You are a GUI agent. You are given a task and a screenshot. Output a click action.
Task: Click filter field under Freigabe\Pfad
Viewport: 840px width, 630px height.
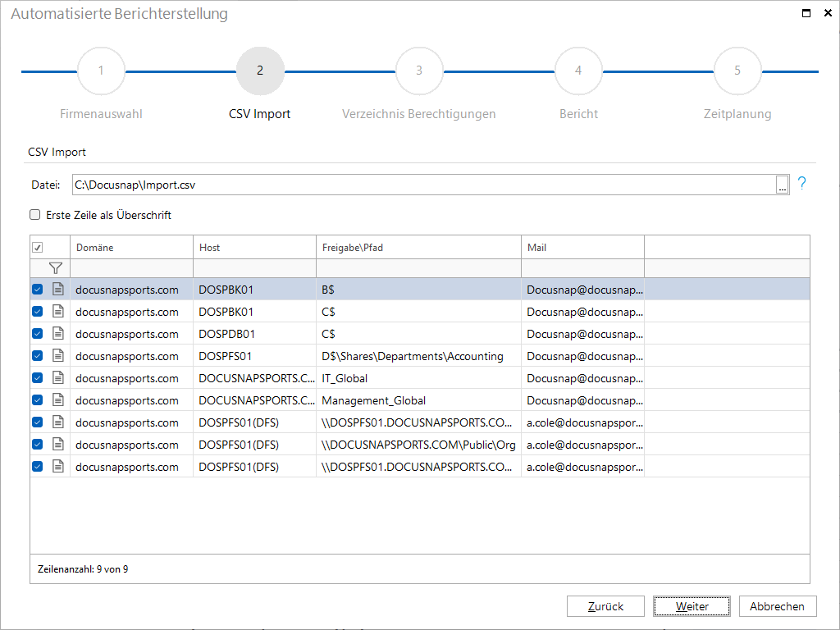pos(418,268)
